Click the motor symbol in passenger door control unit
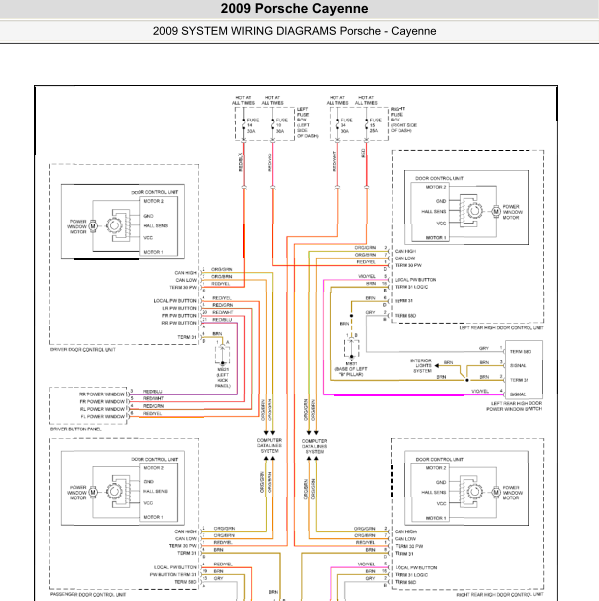Screen dimensions: 599x601 [x=93, y=493]
